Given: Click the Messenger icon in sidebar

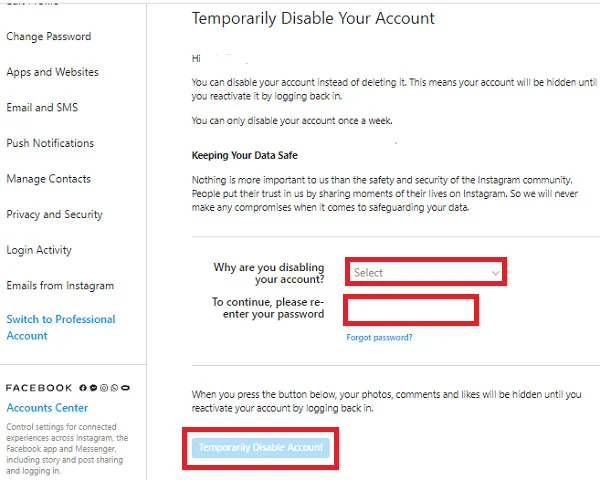Looking at the screenshot, I should click(x=93, y=388).
